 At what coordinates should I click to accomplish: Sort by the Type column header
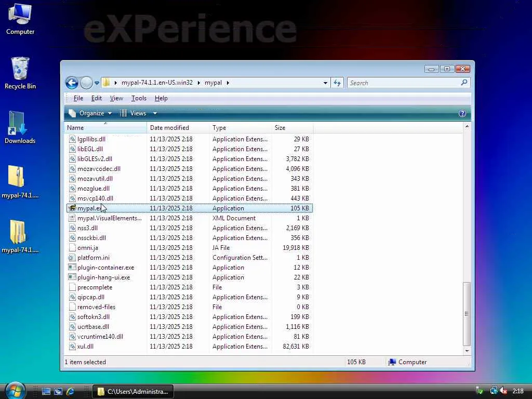point(241,128)
